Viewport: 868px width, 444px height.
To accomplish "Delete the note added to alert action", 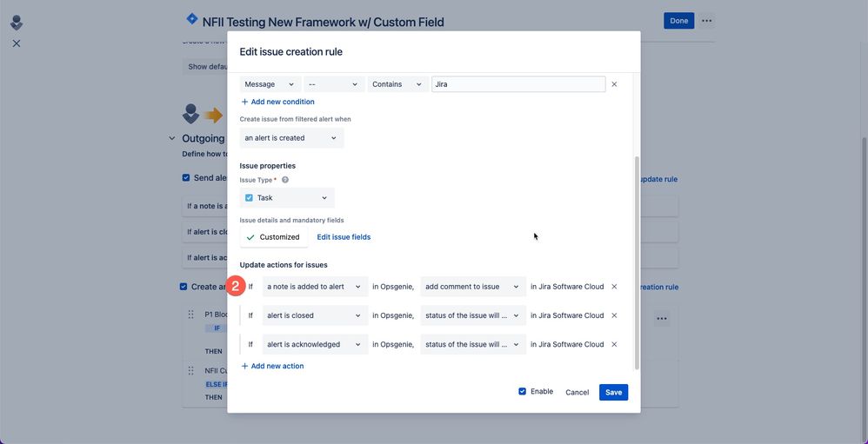I will click(x=614, y=287).
